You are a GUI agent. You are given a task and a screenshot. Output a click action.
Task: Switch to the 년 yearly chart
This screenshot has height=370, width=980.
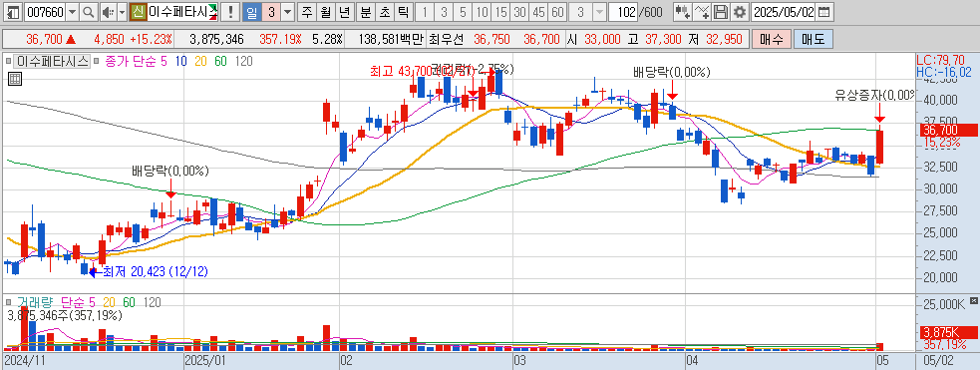pos(344,12)
